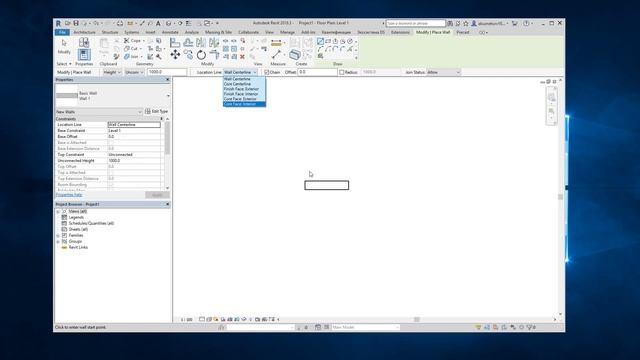
Task: Open the Select panel dropdown
Action: 64,64
